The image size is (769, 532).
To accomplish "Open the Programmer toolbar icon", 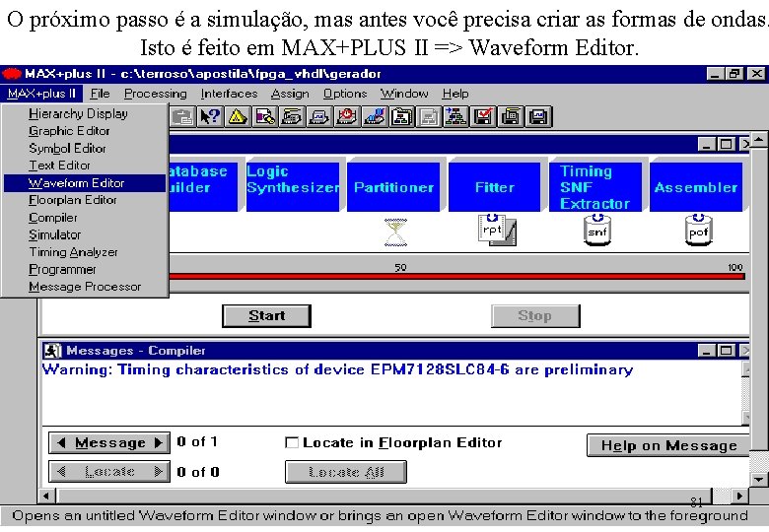I will (x=375, y=117).
